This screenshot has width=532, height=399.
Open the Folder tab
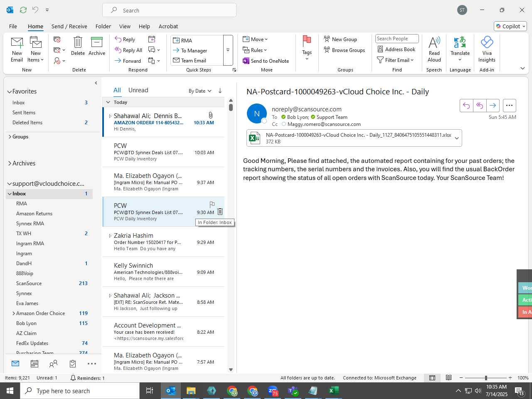[103, 26]
